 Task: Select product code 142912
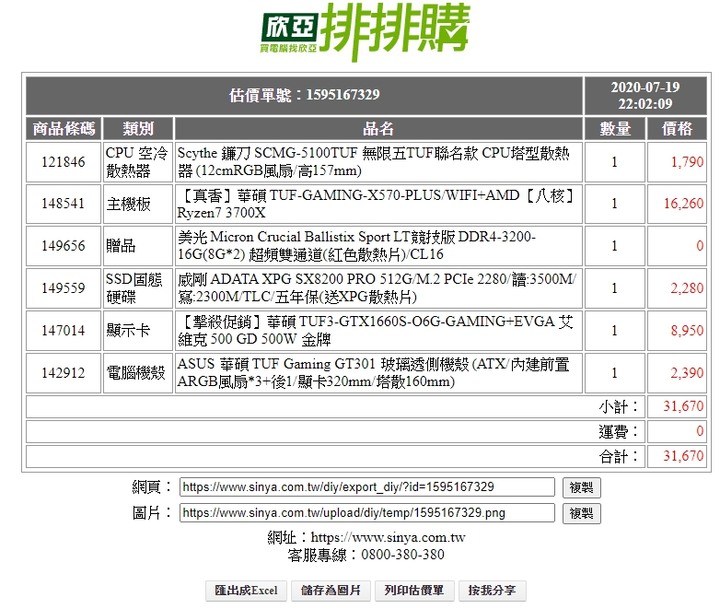pos(63,372)
